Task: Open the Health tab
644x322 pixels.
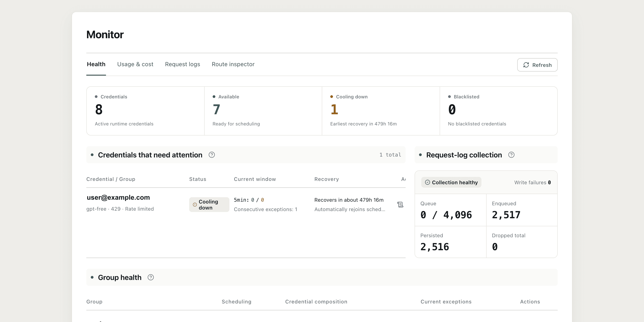Action: coord(96,64)
